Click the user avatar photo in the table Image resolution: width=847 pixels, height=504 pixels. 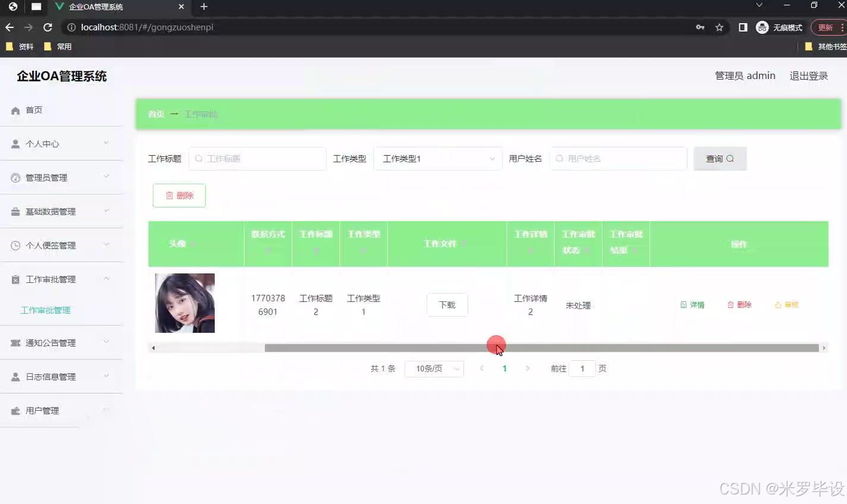[x=184, y=303]
